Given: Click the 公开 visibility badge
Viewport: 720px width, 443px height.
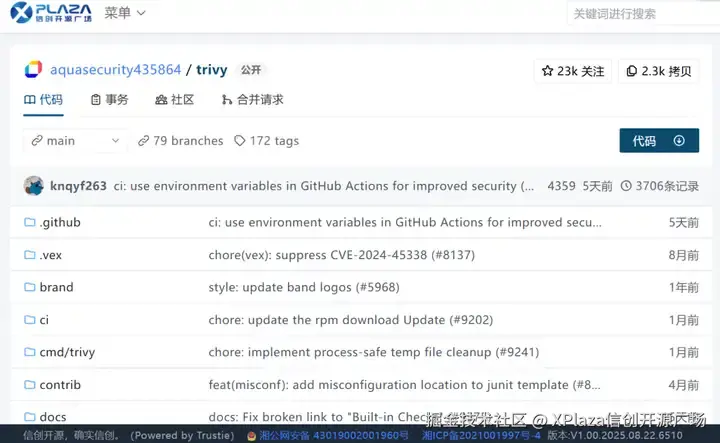Looking at the screenshot, I should [251, 70].
